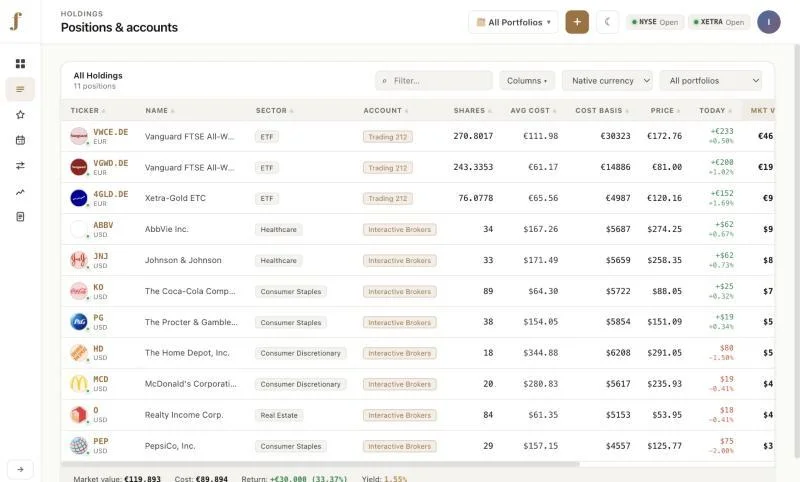Sort by the SECTOR column header
Viewport: 800px width, 482px height.
(x=274, y=110)
